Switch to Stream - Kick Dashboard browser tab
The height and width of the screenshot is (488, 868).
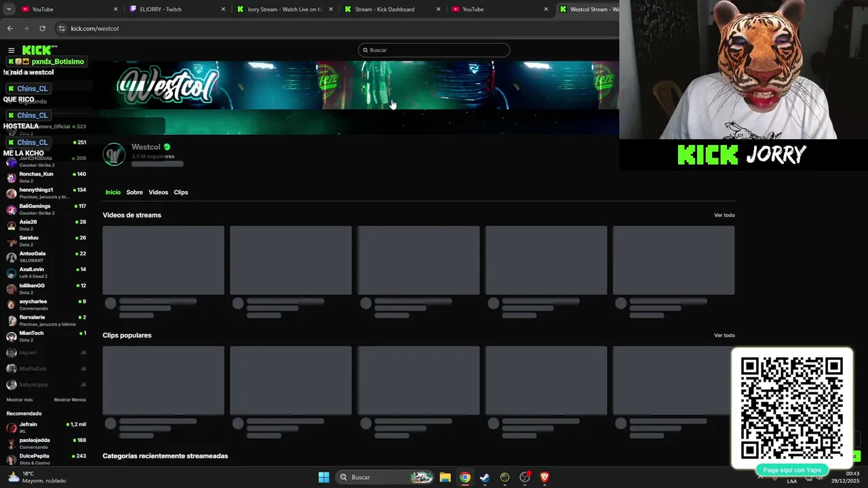click(393, 9)
